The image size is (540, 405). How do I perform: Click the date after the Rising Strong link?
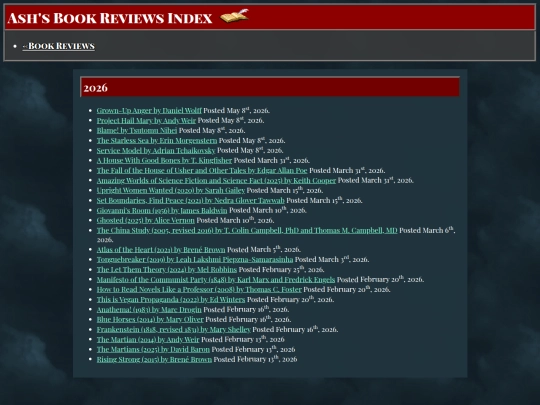point(255,360)
